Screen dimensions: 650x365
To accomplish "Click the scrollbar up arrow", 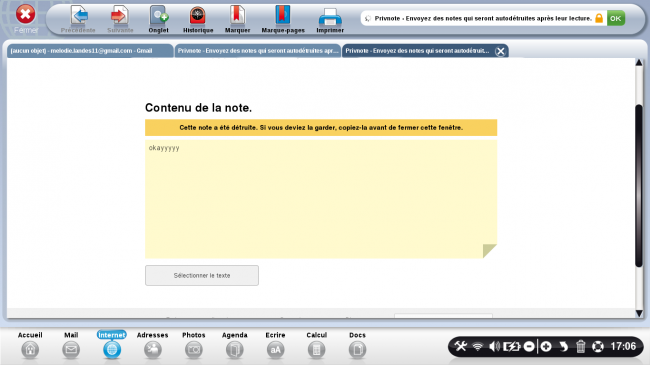I will coord(639,63).
